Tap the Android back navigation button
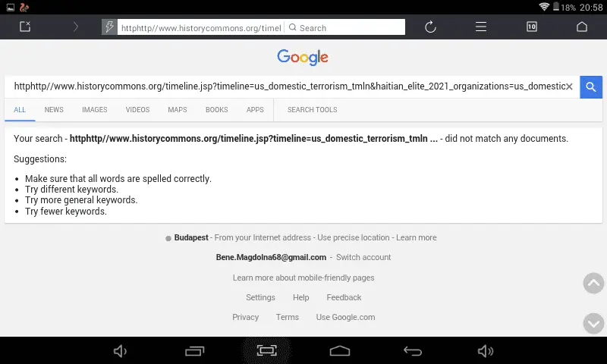The image size is (607, 364). [x=412, y=351]
